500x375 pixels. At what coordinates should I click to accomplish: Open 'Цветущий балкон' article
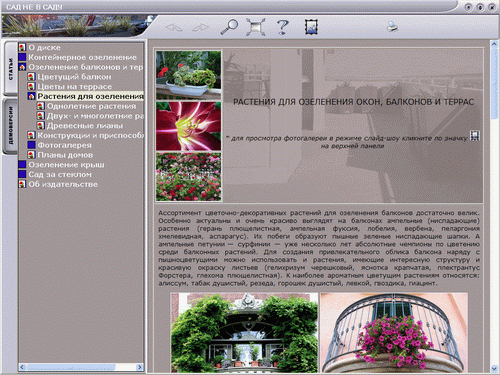74,77
